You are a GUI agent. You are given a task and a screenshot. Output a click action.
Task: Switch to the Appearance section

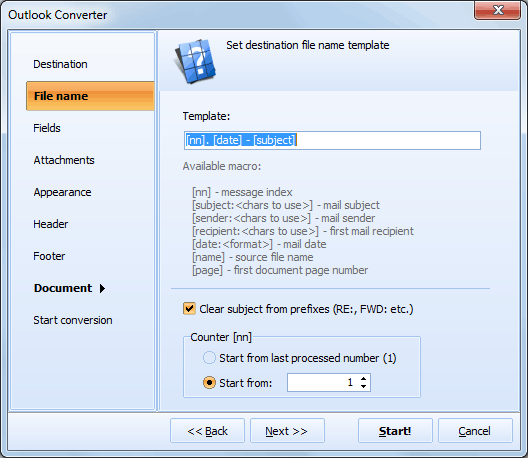[x=62, y=192]
